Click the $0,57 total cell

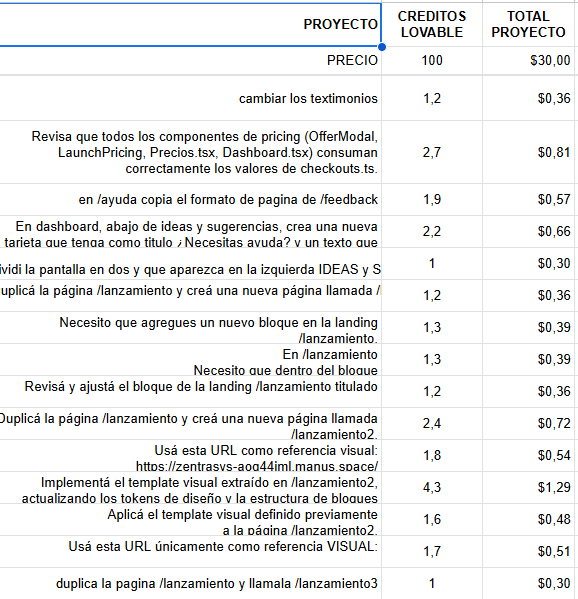pos(528,199)
